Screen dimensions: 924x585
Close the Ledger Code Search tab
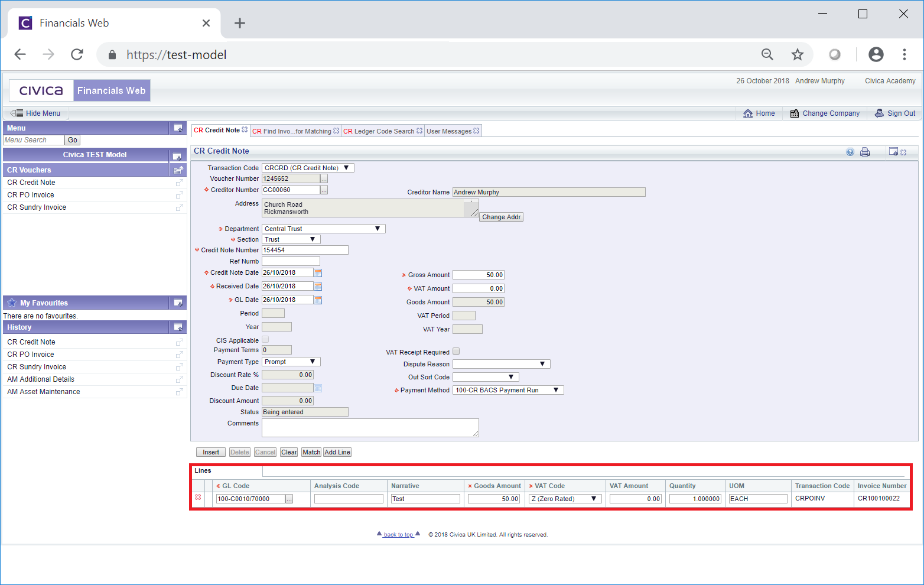click(x=419, y=131)
